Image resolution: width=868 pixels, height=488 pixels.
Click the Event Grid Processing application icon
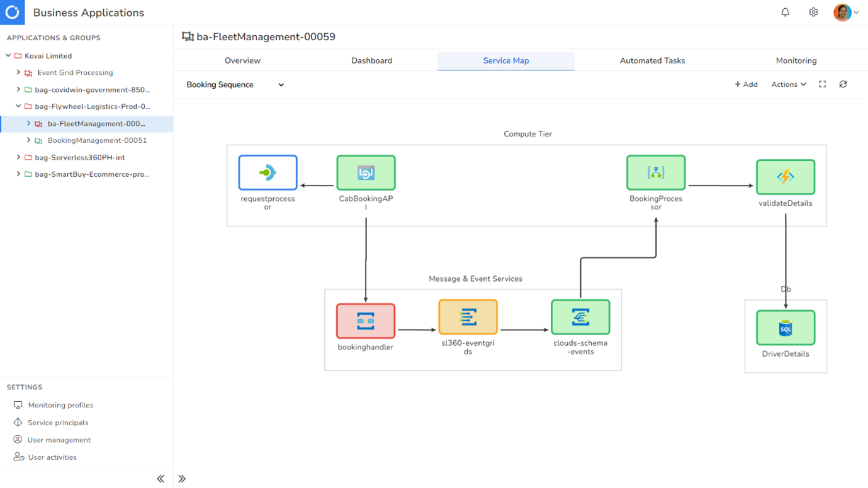(28, 73)
